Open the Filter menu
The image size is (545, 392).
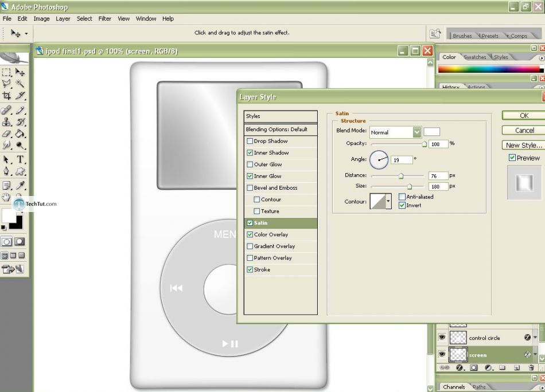[x=104, y=19]
